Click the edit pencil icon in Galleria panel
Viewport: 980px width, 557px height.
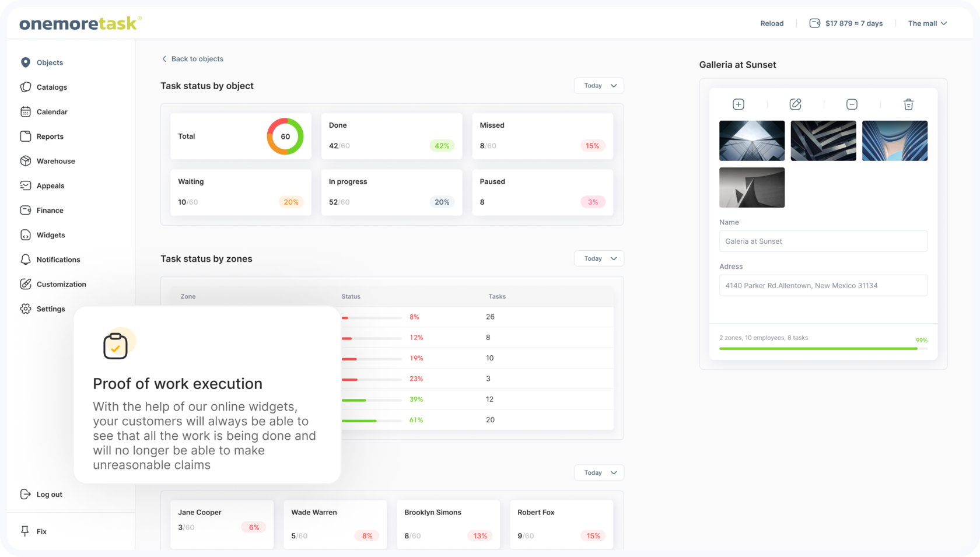click(795, 104)
